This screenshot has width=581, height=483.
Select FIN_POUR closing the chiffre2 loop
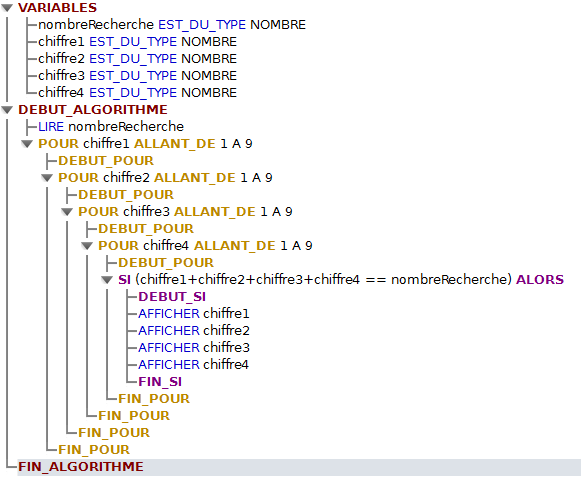click(114, 433)
